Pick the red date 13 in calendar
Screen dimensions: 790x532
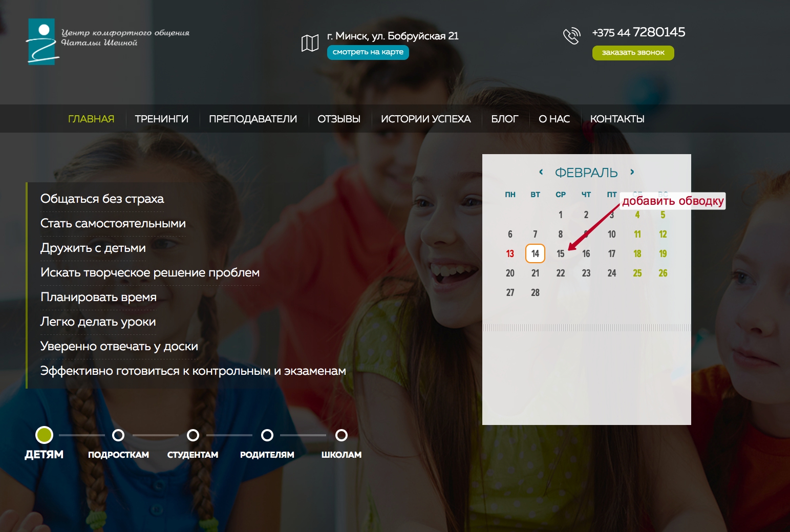pos(510,253)
